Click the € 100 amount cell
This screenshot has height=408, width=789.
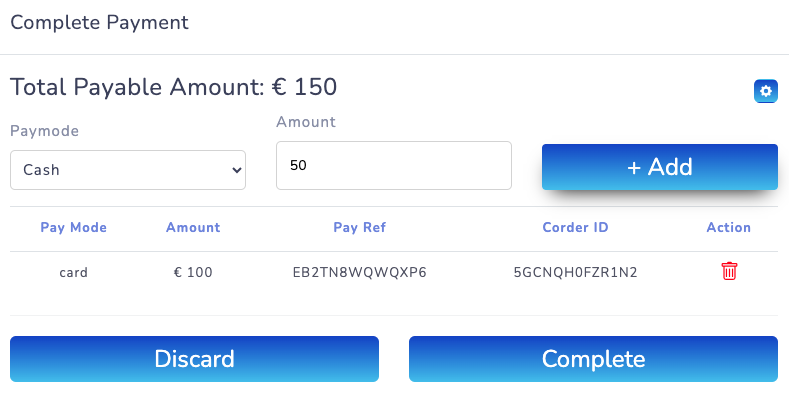(193, 272)
